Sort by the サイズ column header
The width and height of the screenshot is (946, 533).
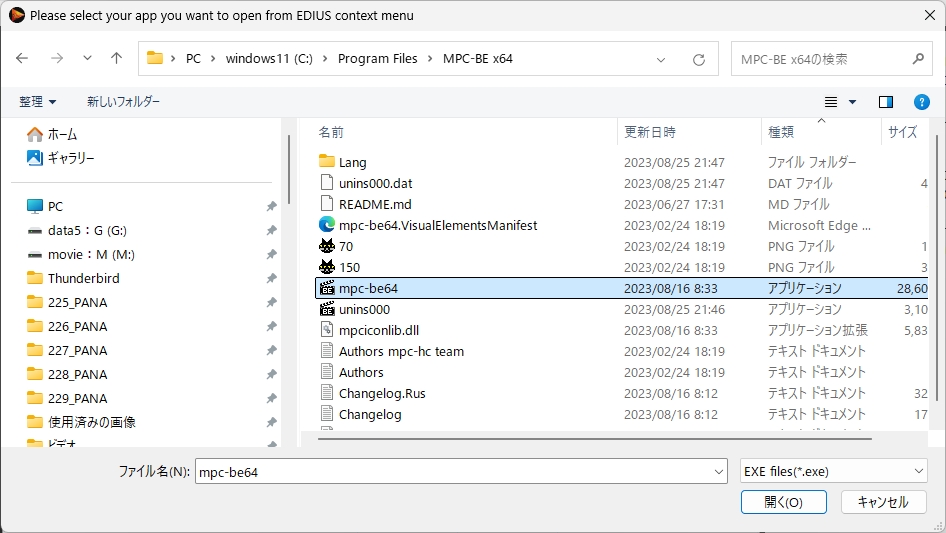904,132
